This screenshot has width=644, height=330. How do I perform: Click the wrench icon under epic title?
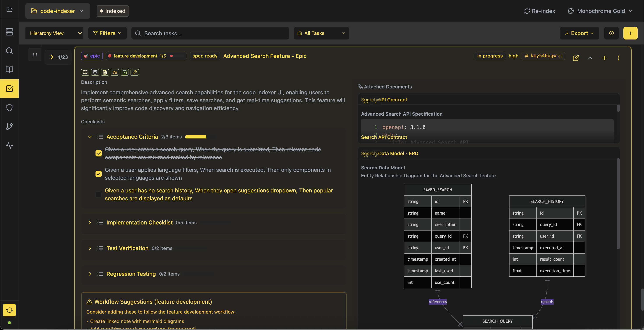click(x=134, y=72)
